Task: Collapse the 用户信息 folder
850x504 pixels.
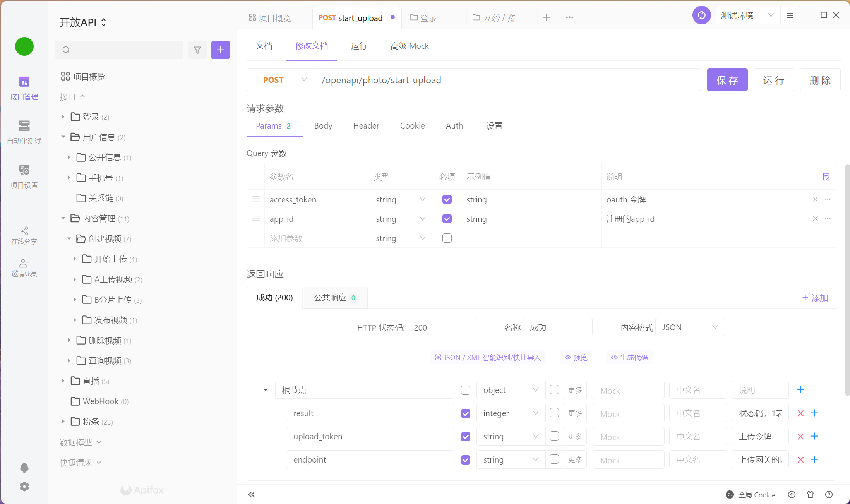Action: (63, 137)
